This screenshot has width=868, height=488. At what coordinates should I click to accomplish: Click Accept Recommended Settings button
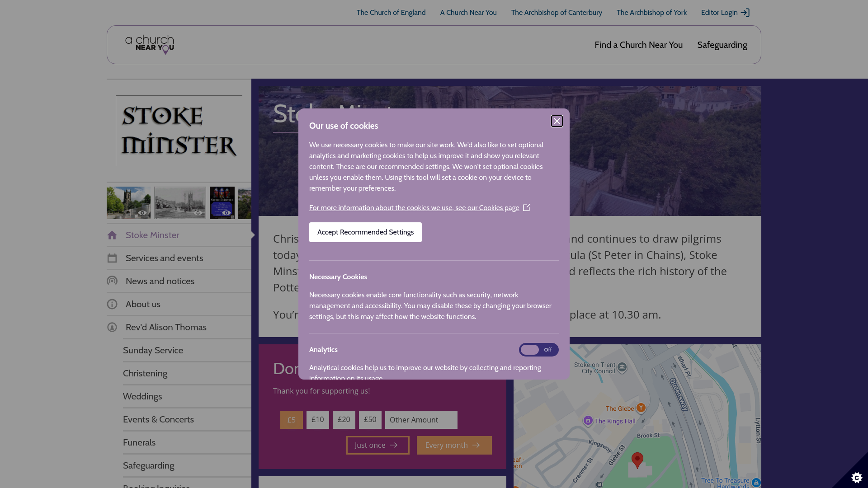(x=365, y=232)
